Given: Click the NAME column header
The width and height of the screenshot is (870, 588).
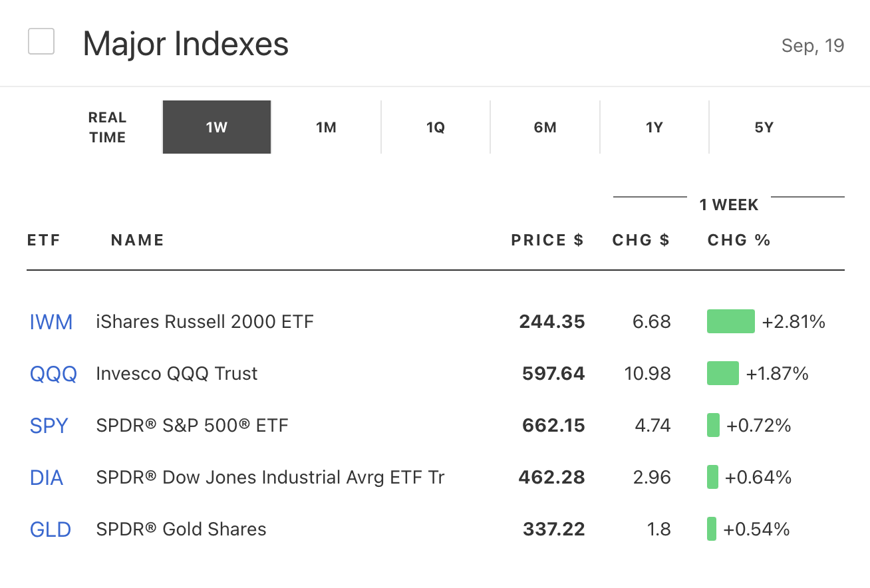Looking at the screenshot, I should pos(137,240).
